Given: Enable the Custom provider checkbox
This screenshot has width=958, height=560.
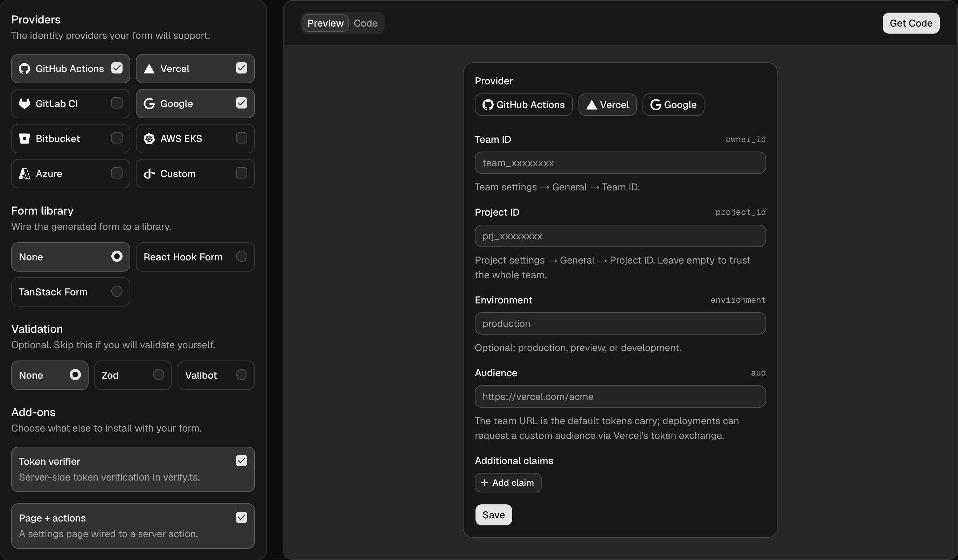Looking at the screenshot, I should pos(241,173).
